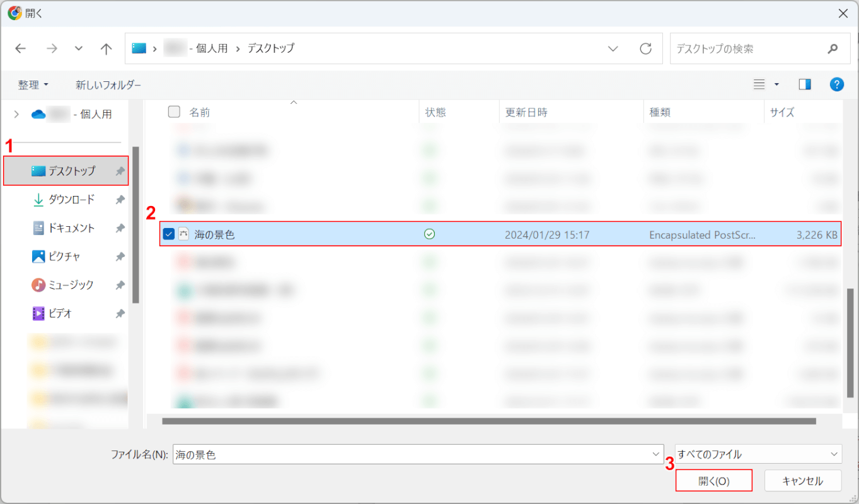Open the すべてのファイル filter dropdown
The width and height of the screenshot is (859, 504).
click(758, 454)
